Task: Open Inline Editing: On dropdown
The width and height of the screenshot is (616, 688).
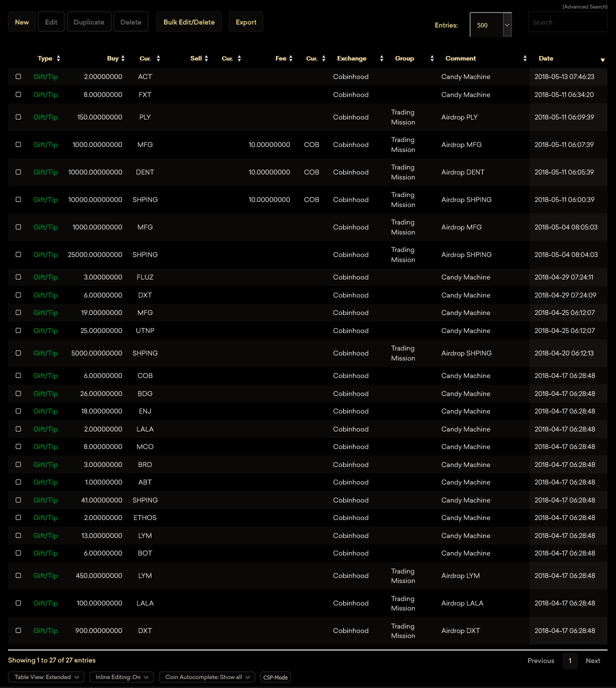Action: (121, 677)
